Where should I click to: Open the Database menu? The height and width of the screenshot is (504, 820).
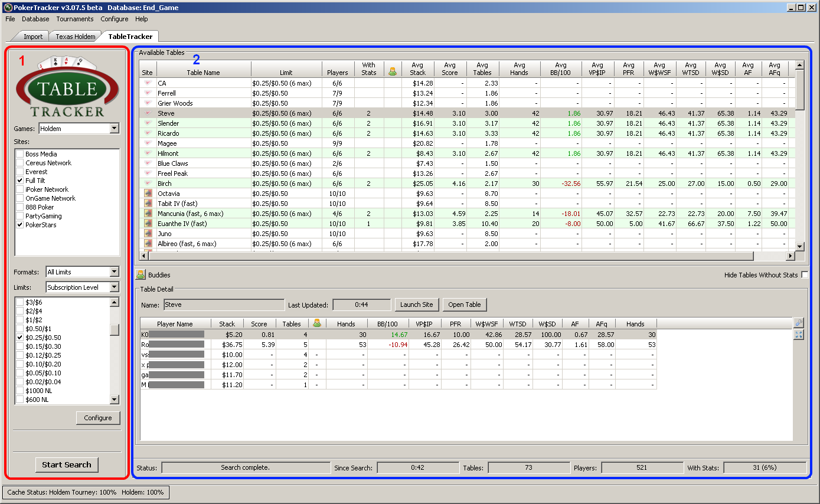tap(35, 19)
